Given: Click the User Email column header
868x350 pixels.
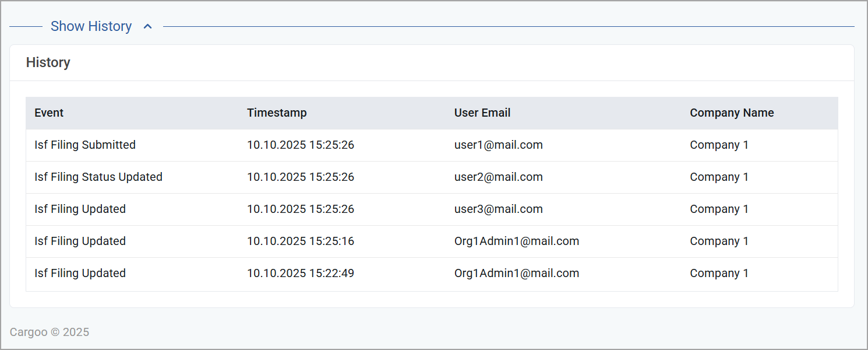Looking at the screenshot, I should 482,113.
